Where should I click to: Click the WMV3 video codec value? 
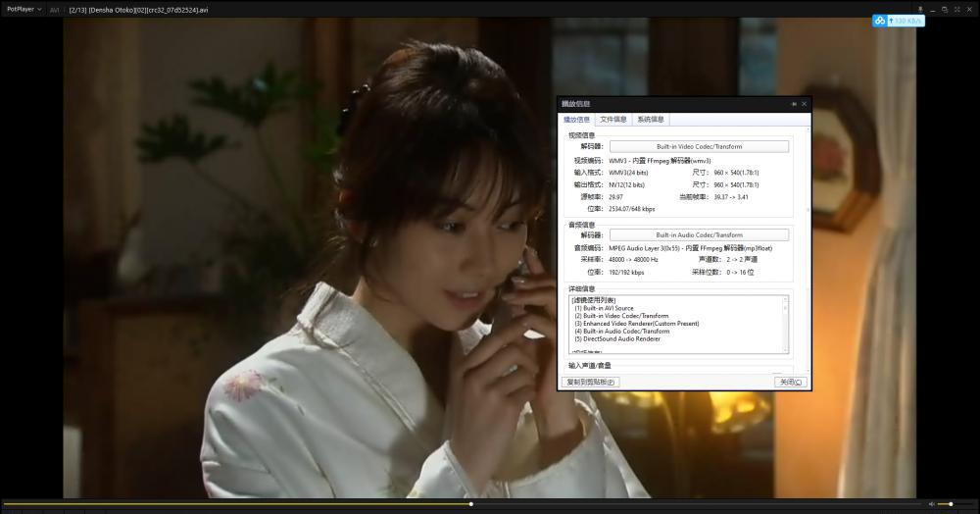(x=660, y=161)
